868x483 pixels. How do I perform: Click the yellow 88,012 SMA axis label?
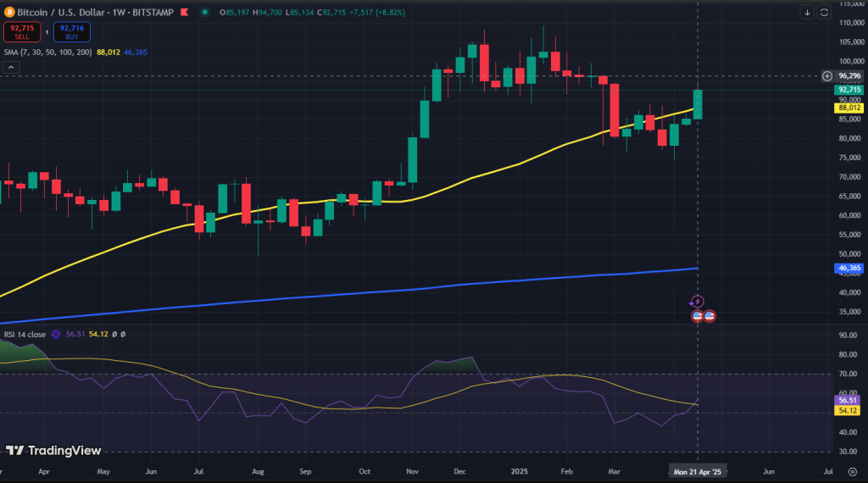(849, 108)
